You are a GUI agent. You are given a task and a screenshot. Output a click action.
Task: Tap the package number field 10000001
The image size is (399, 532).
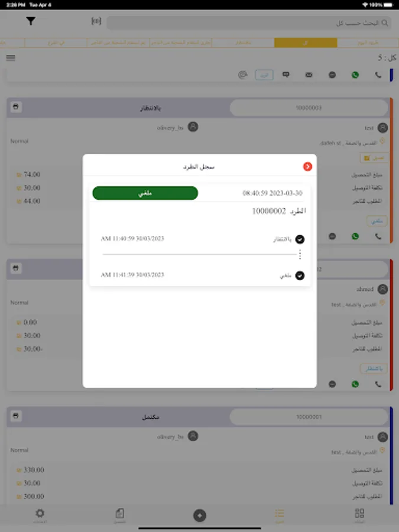[x=309, y=417]
